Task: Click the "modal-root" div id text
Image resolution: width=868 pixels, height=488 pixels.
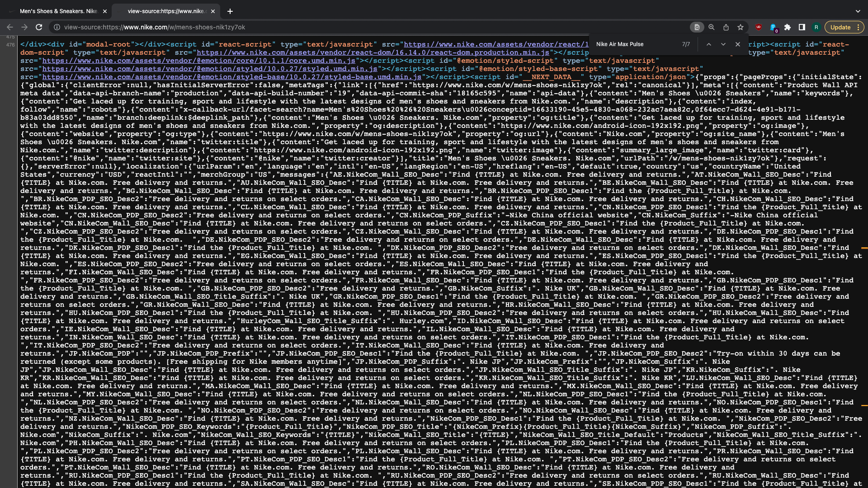Action: coord(108,44)
